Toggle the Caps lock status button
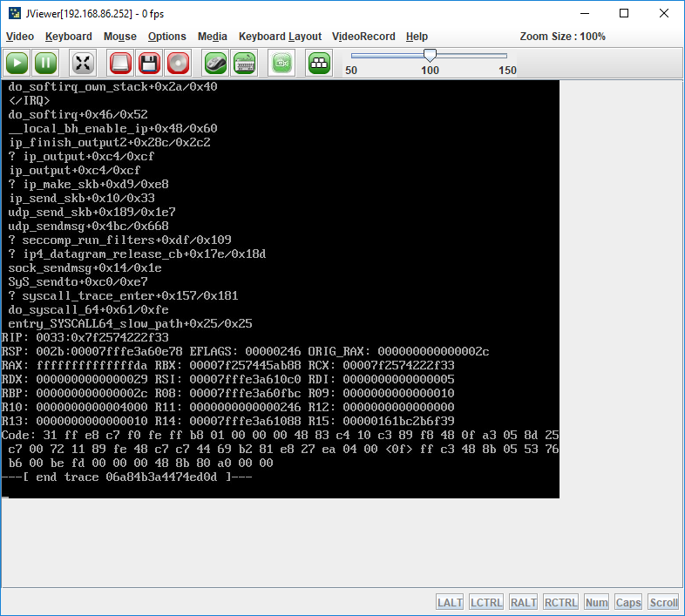The image size is (685, 616). pos(628,602)
